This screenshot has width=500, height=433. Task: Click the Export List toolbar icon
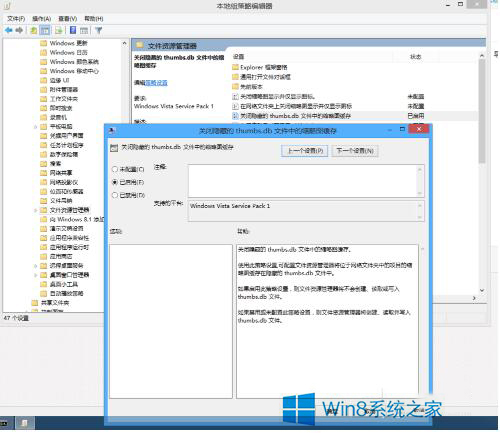coord(59,31)
